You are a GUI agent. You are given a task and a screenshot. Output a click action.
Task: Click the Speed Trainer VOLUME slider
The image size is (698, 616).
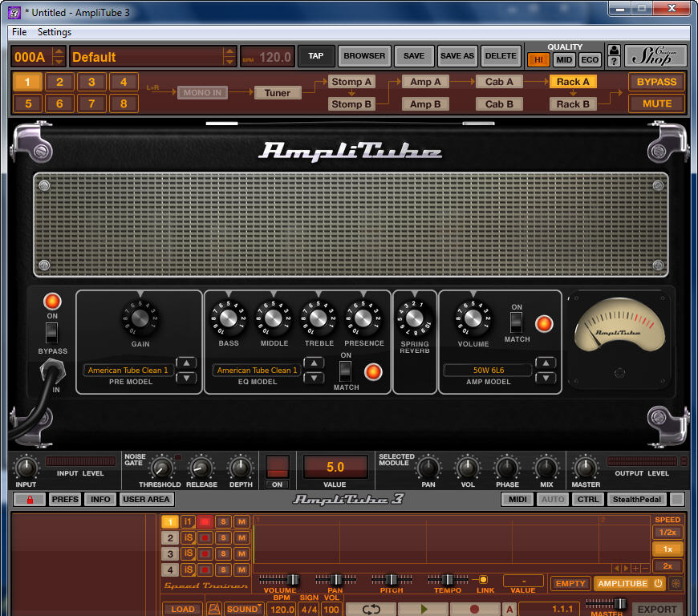279,579
